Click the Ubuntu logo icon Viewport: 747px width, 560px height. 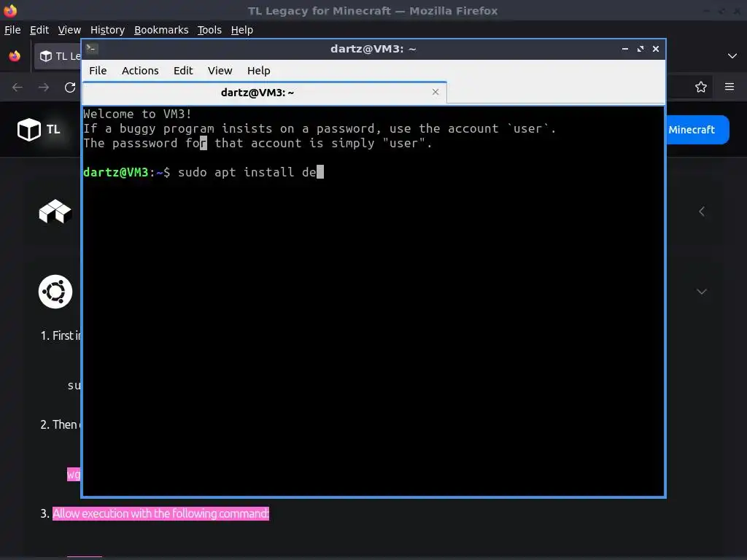(x=55, y=292)
